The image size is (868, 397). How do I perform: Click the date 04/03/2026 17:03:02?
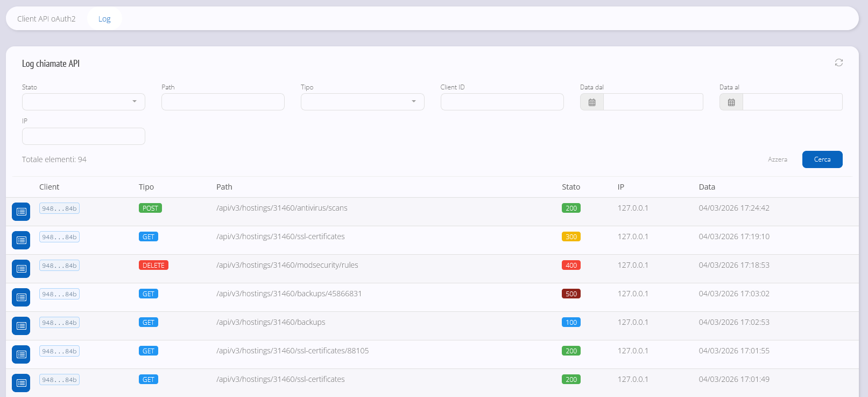(734, 294)
